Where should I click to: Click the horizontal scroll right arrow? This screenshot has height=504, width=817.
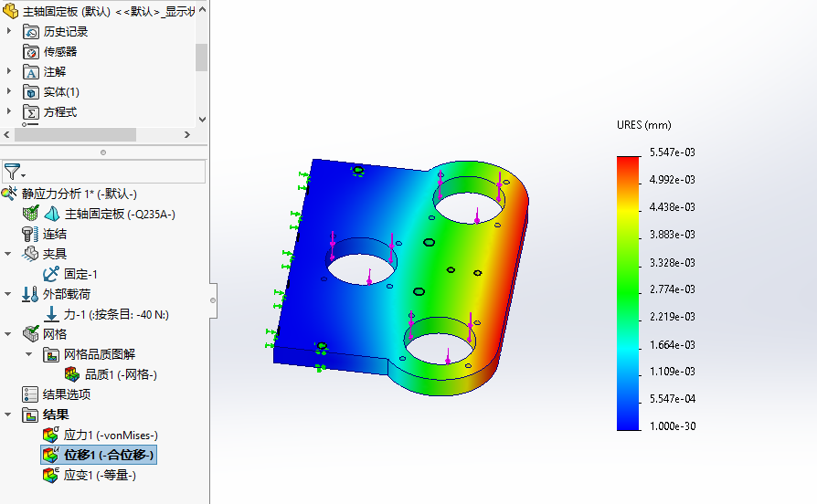click(187, 134)
